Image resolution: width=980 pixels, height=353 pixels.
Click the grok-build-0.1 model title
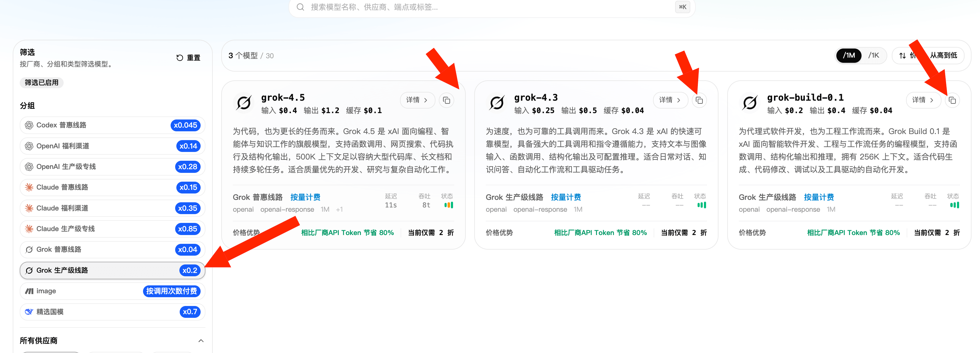(805, 98)
